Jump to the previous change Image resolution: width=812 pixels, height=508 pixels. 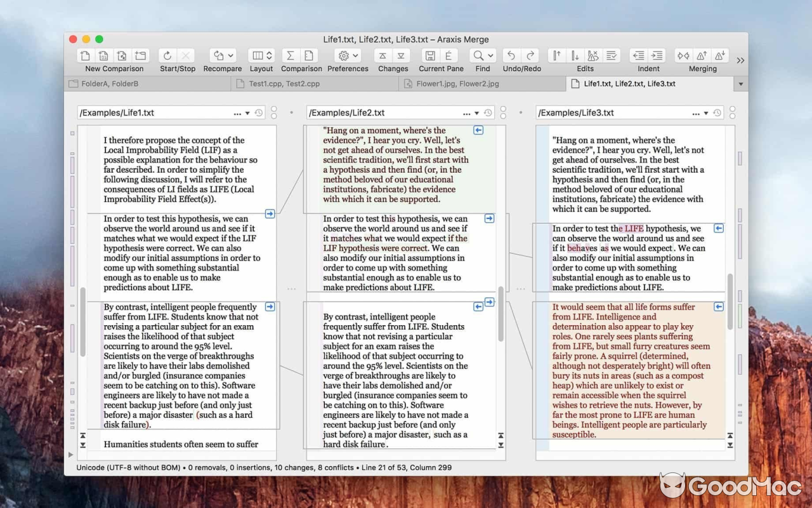(383, 56)
